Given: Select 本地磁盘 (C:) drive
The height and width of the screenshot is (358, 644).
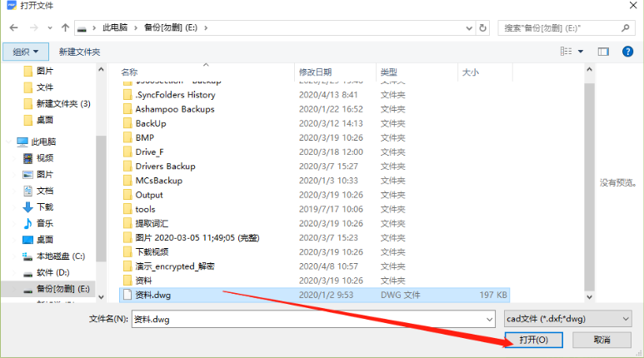Looking at the screenshot, I should (60, 256).
